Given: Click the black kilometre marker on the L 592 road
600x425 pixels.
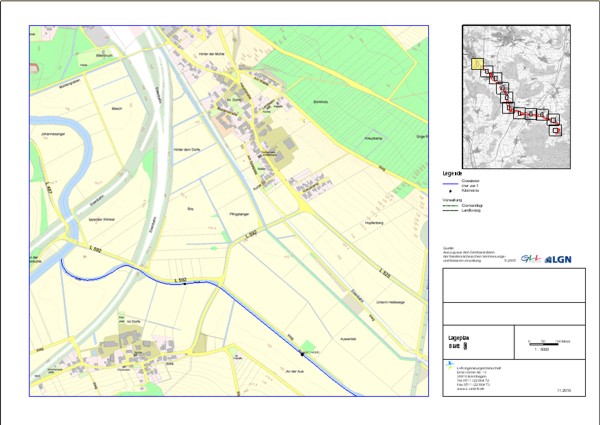Looking at the screenshot, I should click(x=186, y=284).
